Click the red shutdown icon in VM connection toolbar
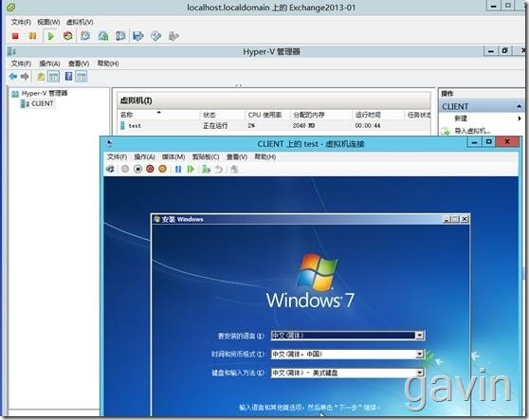529x420 pixels. pyautogui.click(x=150, y=169)
